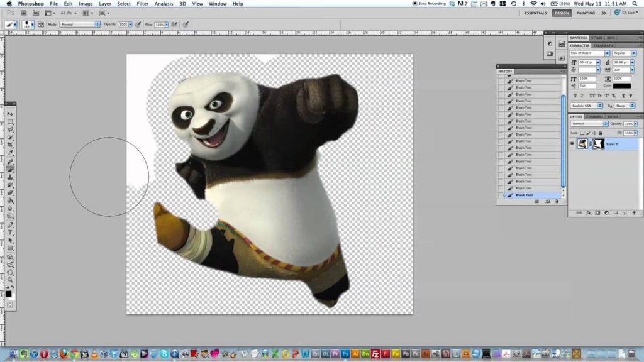Select the Move tool in the toolbox
Image resolution: width=644 pixels, height=362 pixels.
pos(11,114)
